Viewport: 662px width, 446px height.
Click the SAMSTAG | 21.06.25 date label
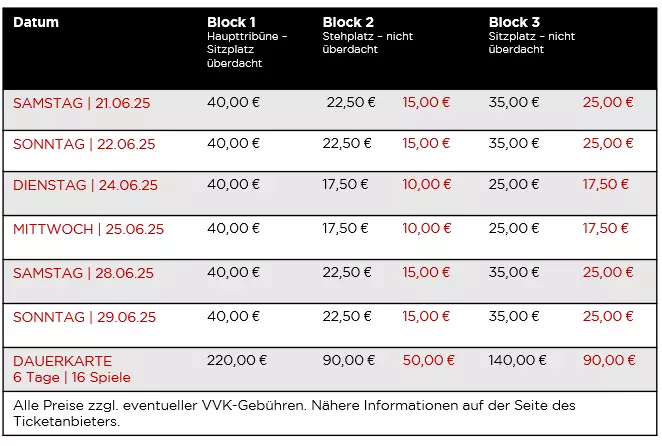pos(84,102)
